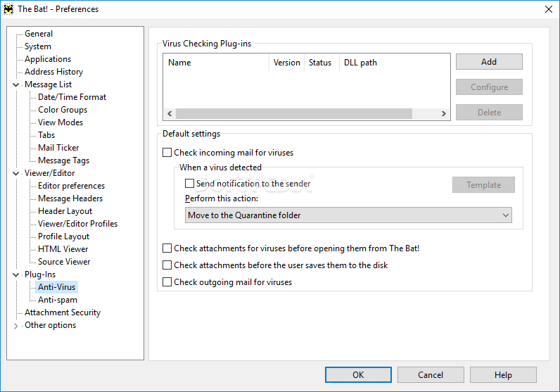This screenshot has height=392, width=560.
Task: Open HTML Viewer settings
Action: click(x=63, y=249)
